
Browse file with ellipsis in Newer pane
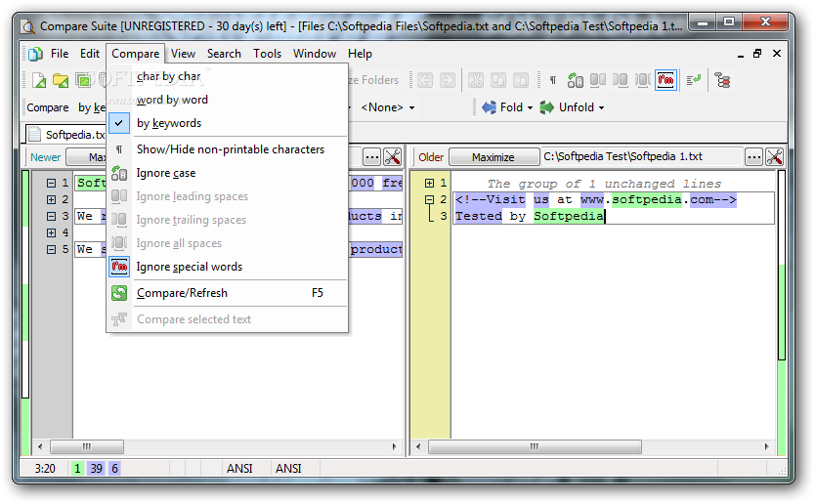coord(372,157)
